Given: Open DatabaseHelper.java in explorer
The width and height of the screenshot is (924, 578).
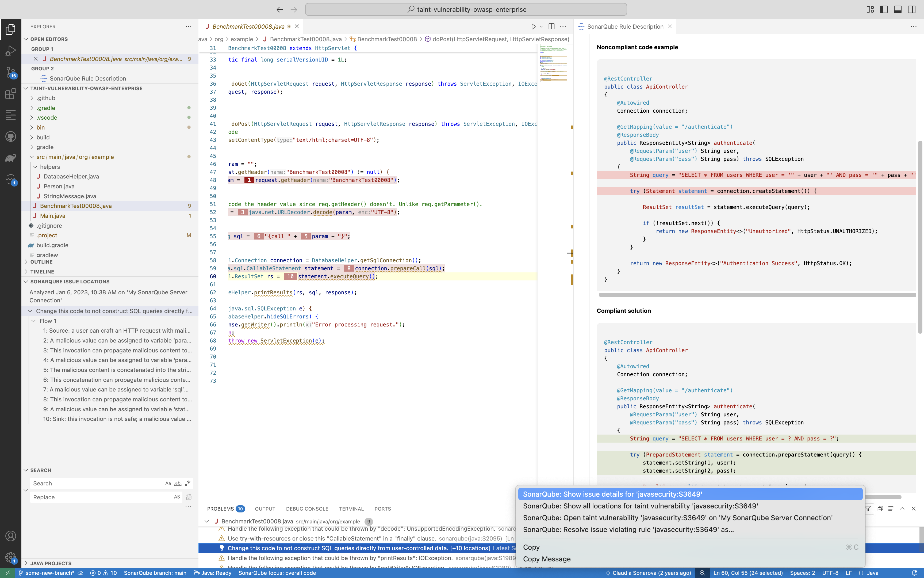Looking at the screenshot, I should (x=71, y=176).
